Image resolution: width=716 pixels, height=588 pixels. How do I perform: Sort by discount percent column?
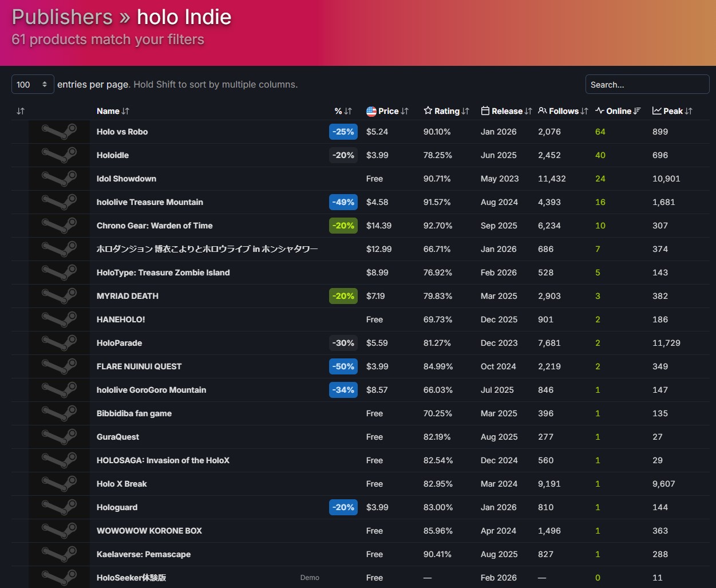click(x=343, y=111)
